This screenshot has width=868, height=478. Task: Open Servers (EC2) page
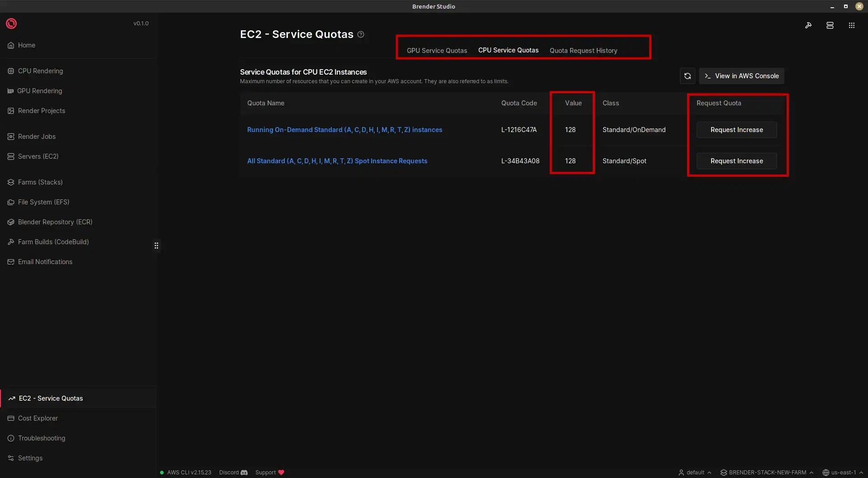tap(78, 156)
